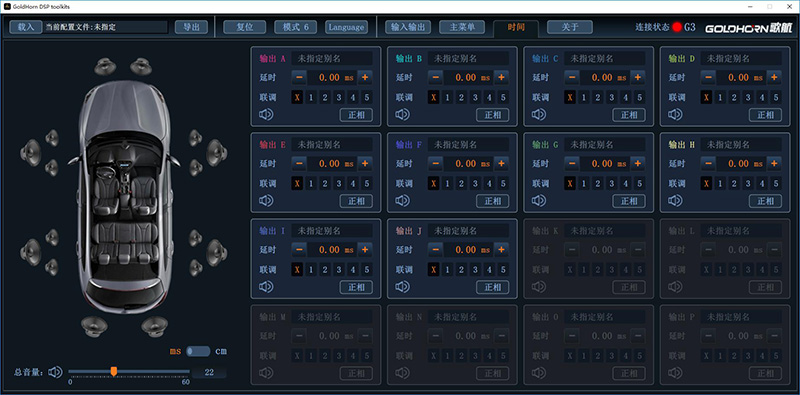Mute the speaker icon for 输出 I
The image size is (800, 395).
pyautogui.click(x=266, y=287)
